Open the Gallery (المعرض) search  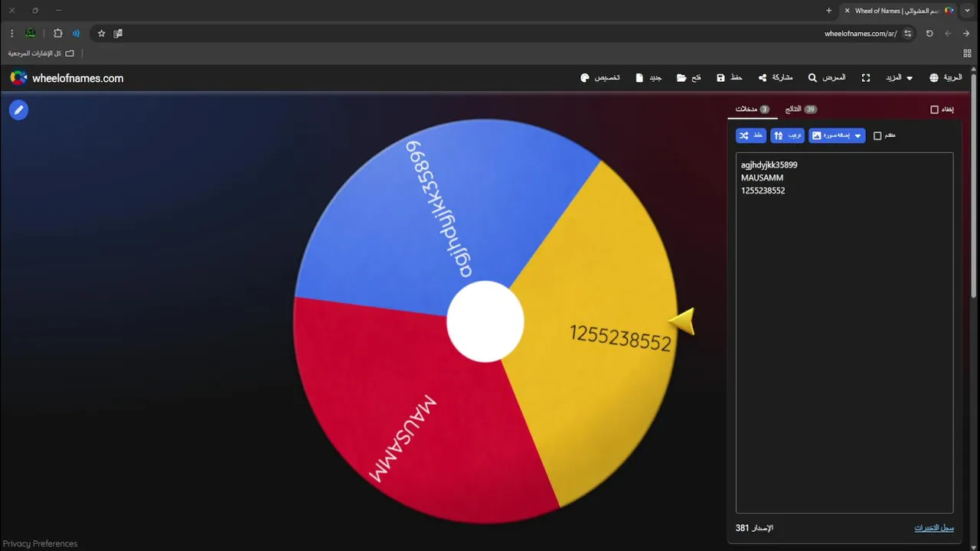(x=828, y=78)
